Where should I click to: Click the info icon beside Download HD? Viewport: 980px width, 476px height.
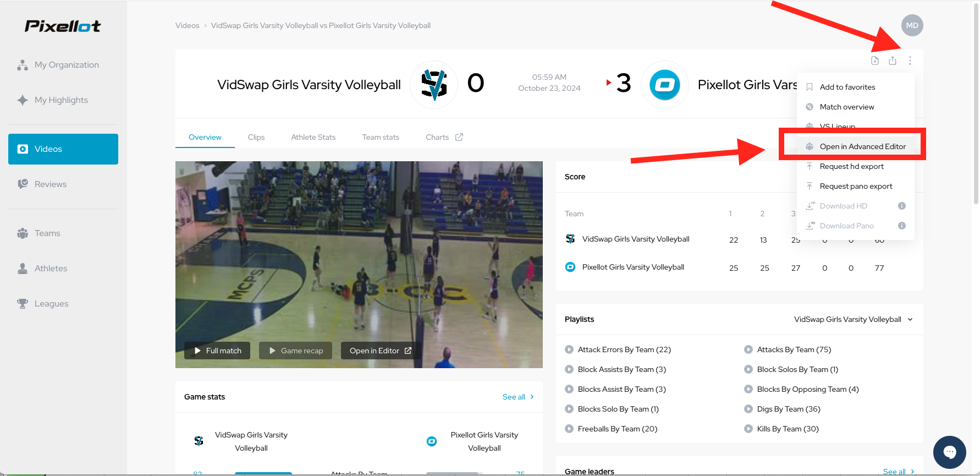point(902,206)
